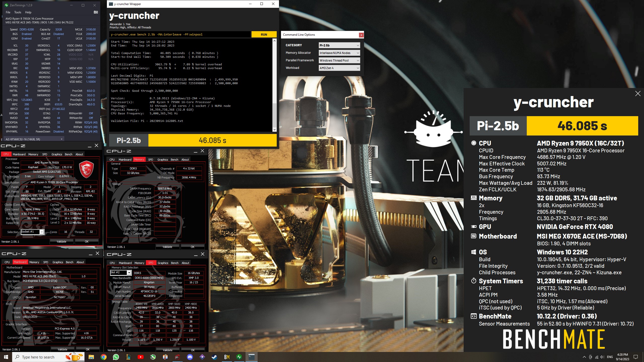Click the y-cruncher output scrollbar up arrow
Viewport: 644px width, 362px height.
pos(274,41)
